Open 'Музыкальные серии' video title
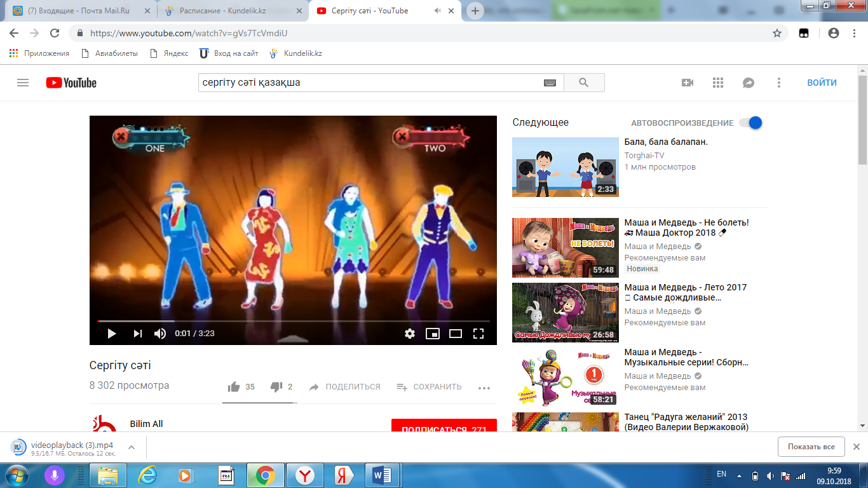Image resolution: width=868 pixels, height=488 pixels. coord(686,357)
